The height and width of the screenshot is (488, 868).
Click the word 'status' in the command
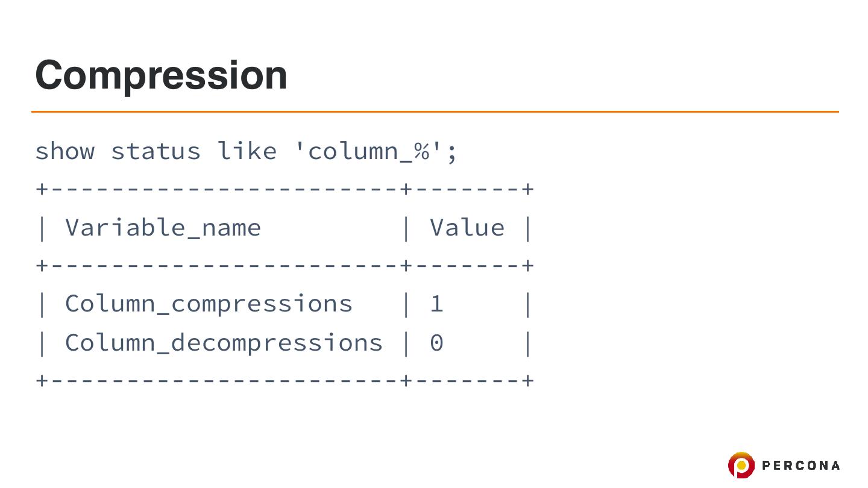pyautogui.click(x=156, y=151)
